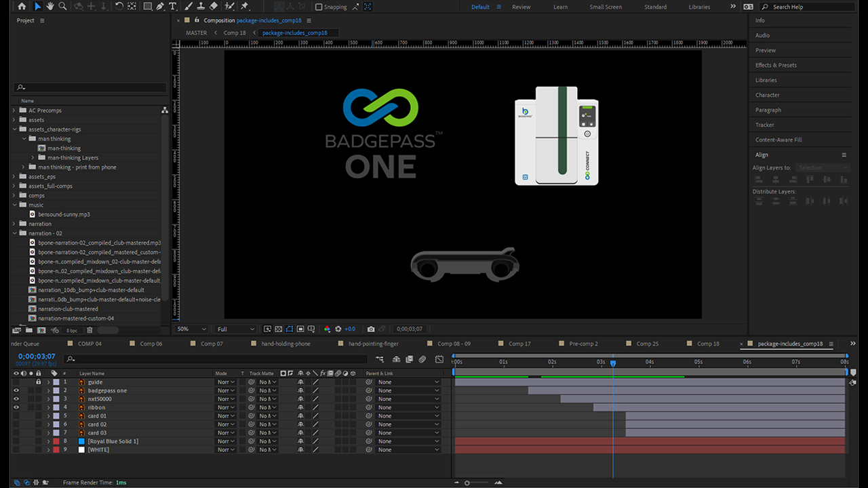Switch to the Review workspace
The image size is (868, 488).
(521, 7)
